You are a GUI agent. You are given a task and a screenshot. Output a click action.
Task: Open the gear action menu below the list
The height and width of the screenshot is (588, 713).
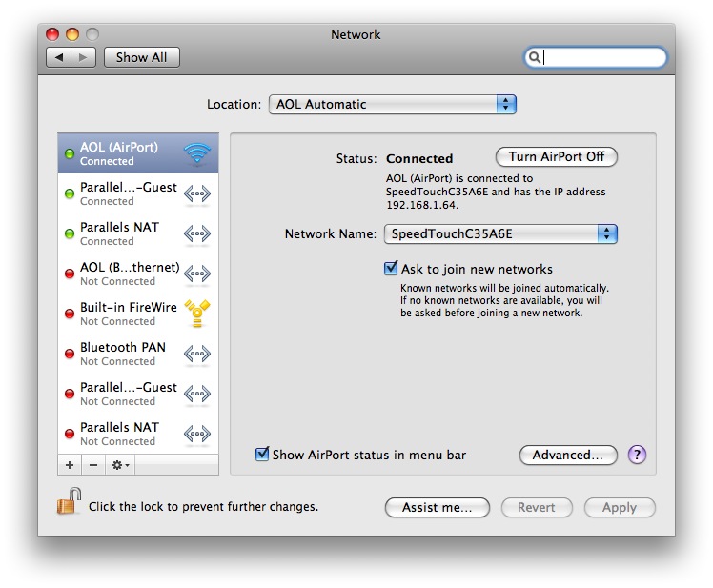(120, 465)
